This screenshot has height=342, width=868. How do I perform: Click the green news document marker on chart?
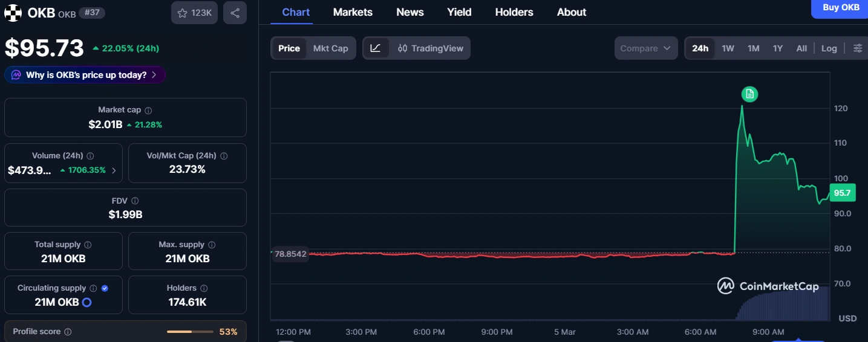[x=749, y=94]
